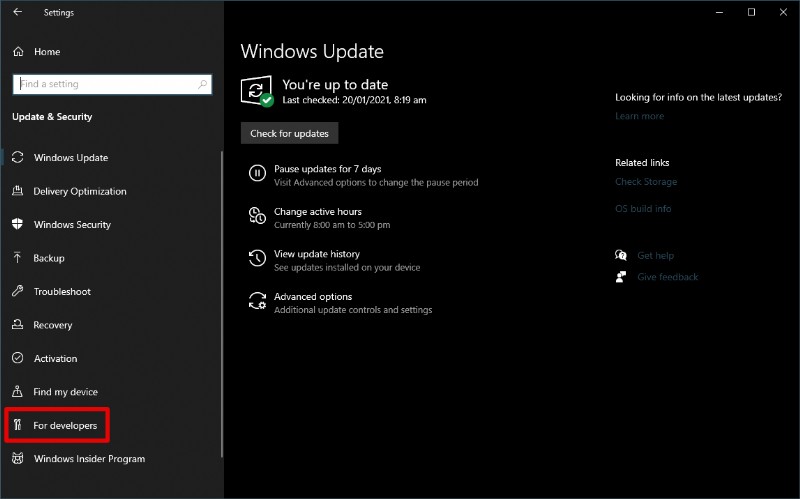Click the sidebar vertical scrollbar
This screenshot has height=499, width=800.
pyautogui.click(x=221, y=300)
